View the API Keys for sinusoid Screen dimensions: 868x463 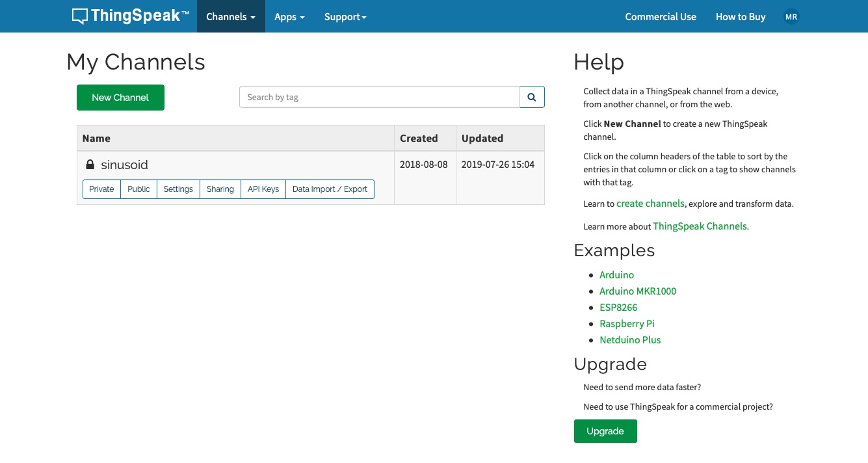click(x=263, y=189)
